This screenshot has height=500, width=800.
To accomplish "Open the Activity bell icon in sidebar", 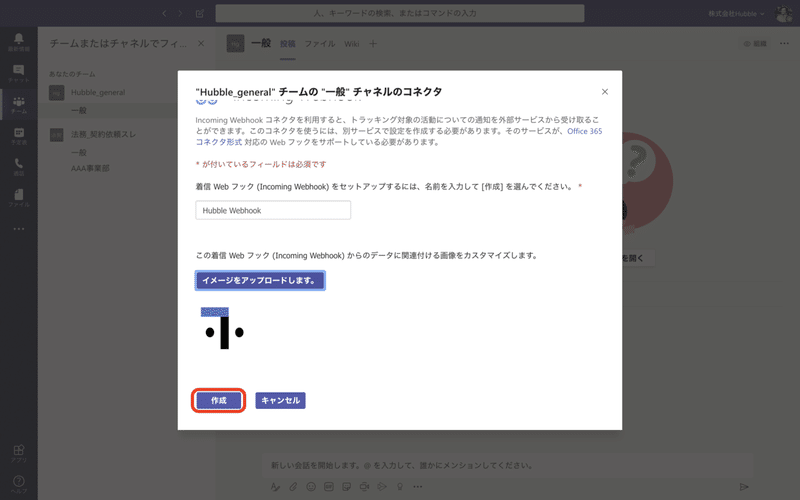I will coord(19,42).
